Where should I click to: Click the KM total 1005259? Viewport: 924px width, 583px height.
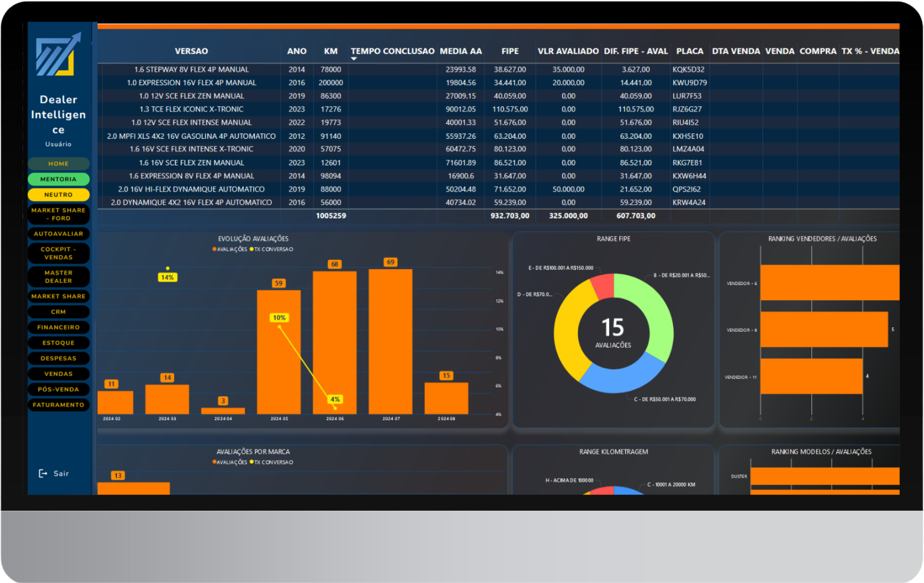click(x=331, y=216)
